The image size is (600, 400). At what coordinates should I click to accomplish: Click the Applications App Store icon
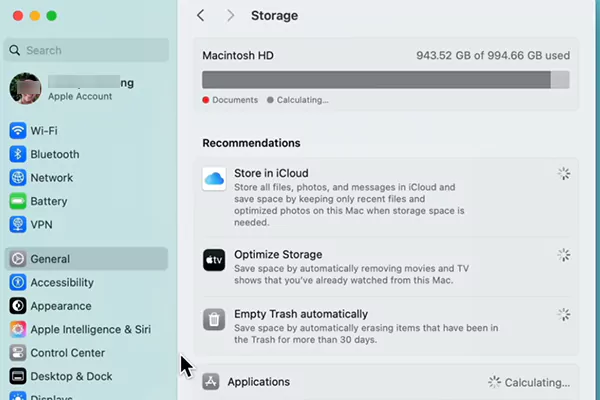(x=210, y=382)
